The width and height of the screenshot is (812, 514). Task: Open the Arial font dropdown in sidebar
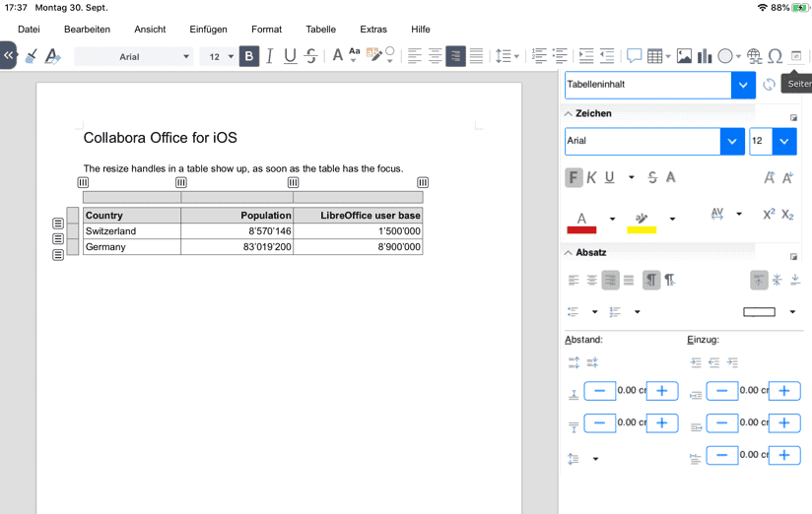point(731,141)
